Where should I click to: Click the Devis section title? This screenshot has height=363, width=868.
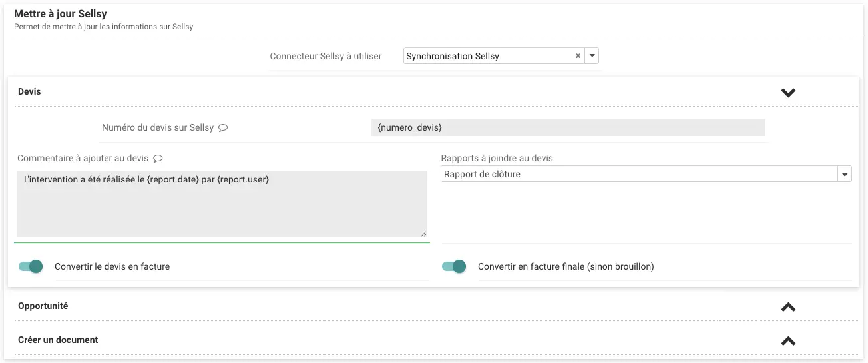tap(29, 92)
